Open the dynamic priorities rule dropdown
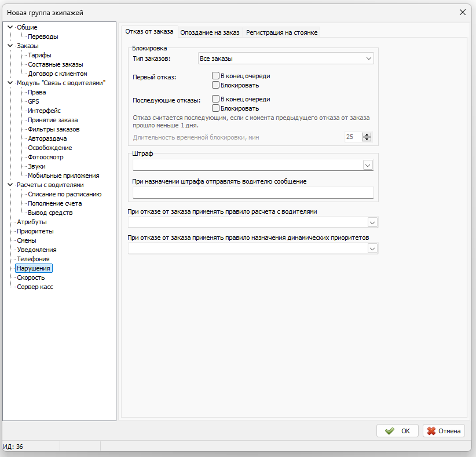476x457 pixels. (372, 248)
